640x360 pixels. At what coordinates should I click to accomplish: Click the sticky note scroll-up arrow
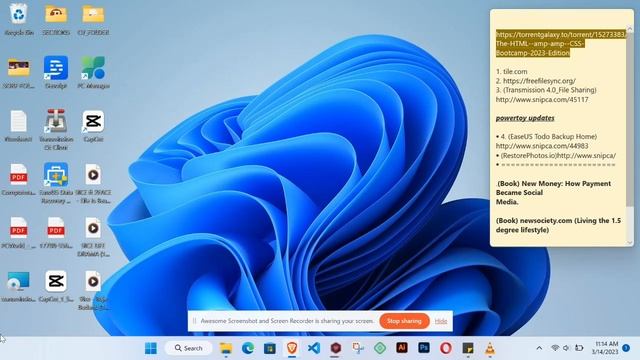pyautogui.click(x=630, y=29)
